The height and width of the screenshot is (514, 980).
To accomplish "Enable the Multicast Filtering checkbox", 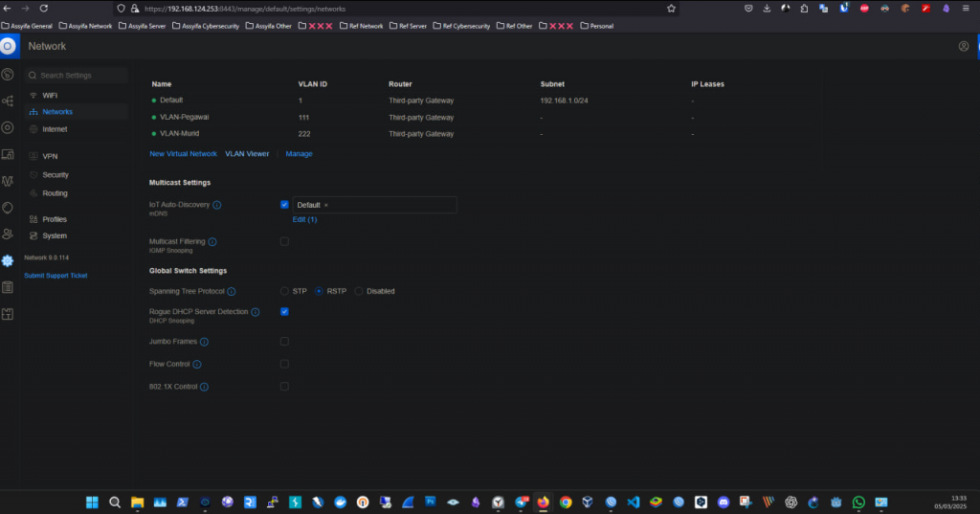I will (284, 242).
